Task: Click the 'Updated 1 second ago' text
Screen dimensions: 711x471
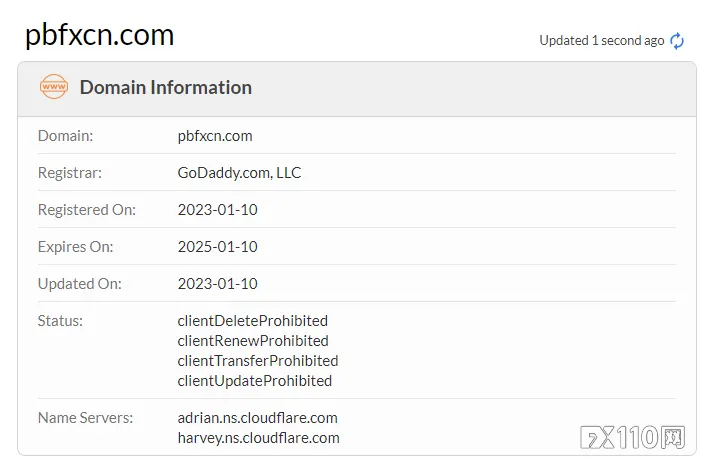Action: [x=601, y=41]
